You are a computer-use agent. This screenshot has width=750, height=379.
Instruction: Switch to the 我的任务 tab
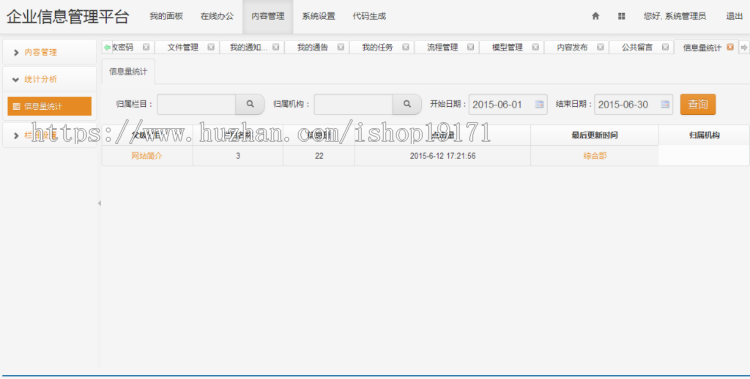[x=377, y=47]
